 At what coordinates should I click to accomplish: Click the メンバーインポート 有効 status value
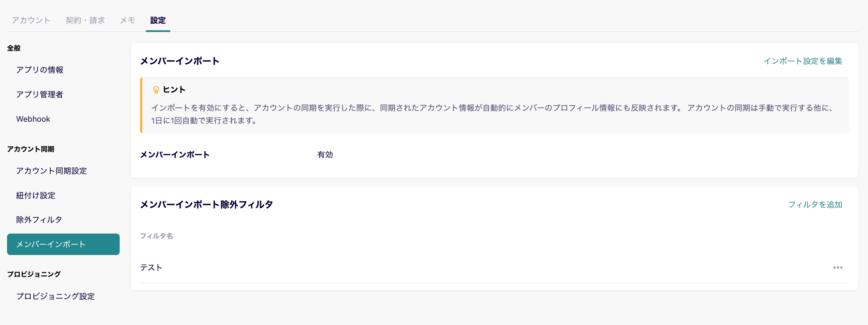click(x=325, y=155)
